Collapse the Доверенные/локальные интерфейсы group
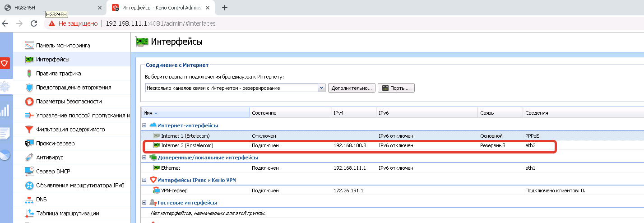This screenshot has height=223, width=644. [x=144, y=158]
